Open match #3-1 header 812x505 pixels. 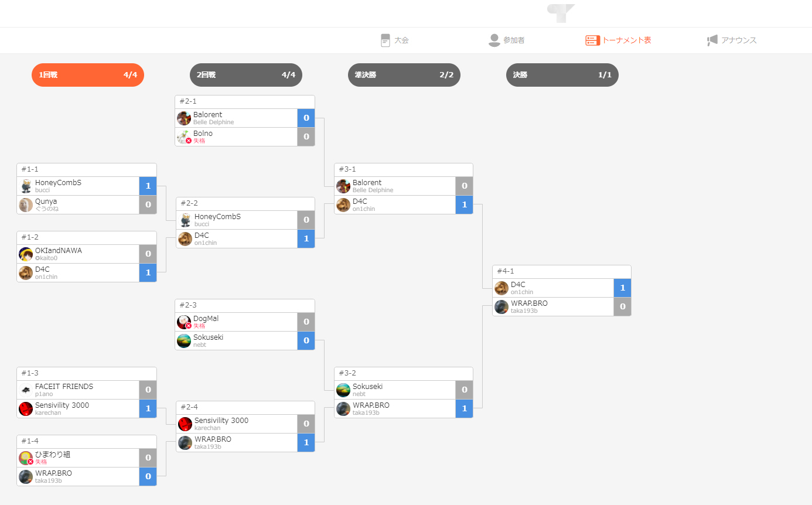[404, 170]
